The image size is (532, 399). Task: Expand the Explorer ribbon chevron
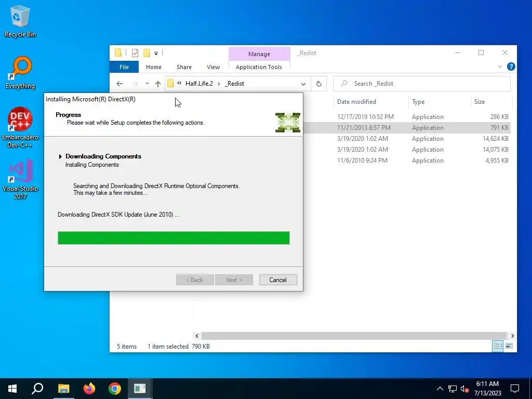pos(499,67)
